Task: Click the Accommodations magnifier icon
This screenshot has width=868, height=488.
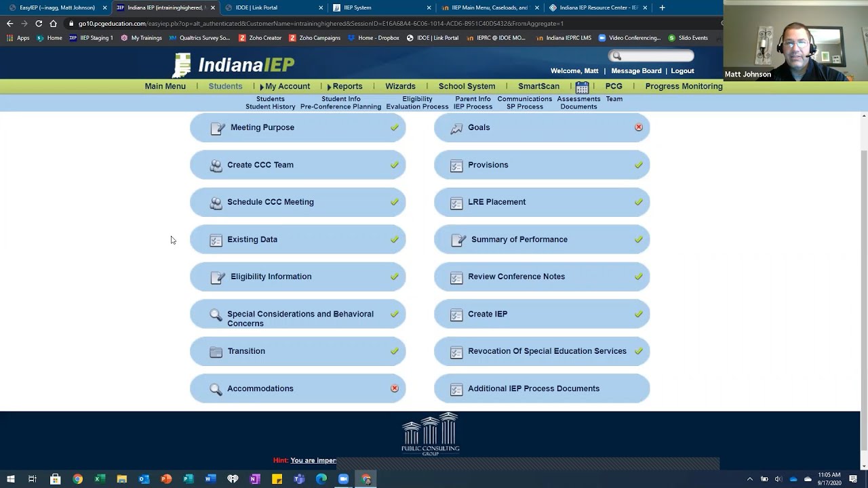Action: pyautogui.click(x=216, y=389)
